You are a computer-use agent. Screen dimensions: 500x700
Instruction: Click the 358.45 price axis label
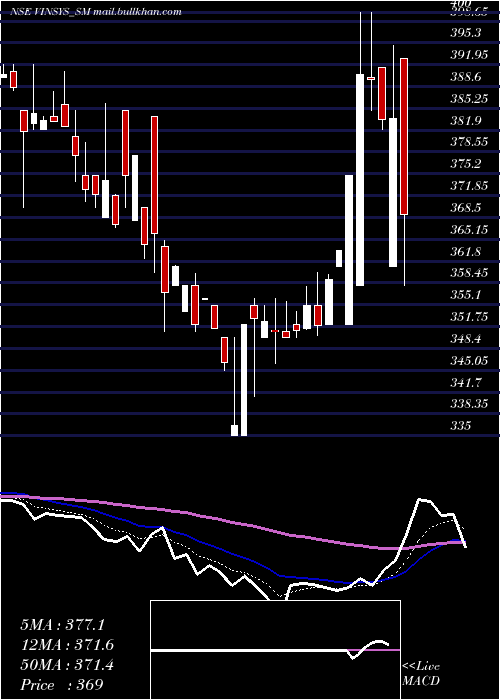click(468, 272)
